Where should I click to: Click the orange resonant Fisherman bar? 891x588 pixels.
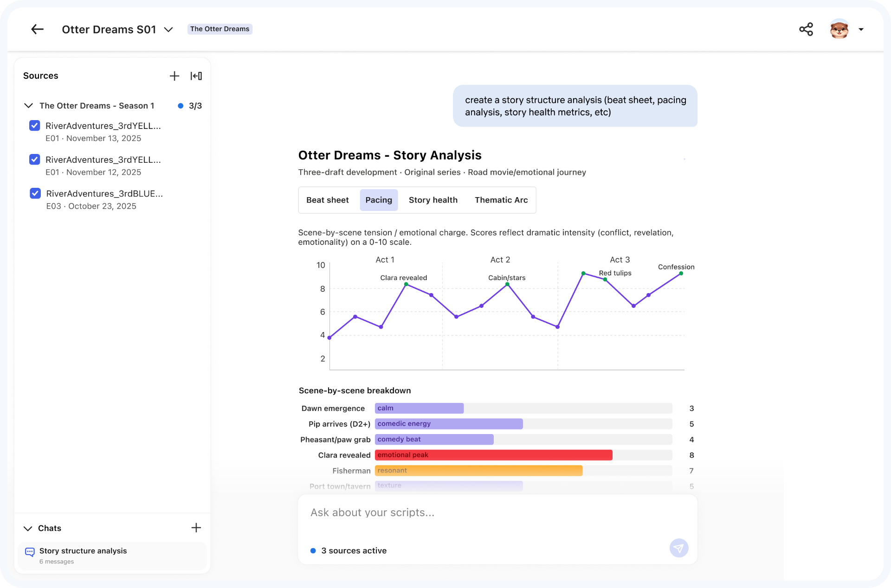(x=478, y=471)
